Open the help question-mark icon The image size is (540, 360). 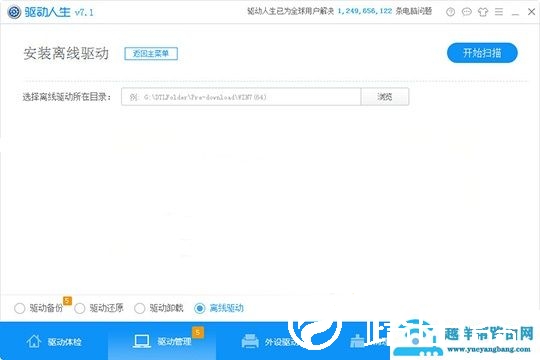click(x=450, y=12)
